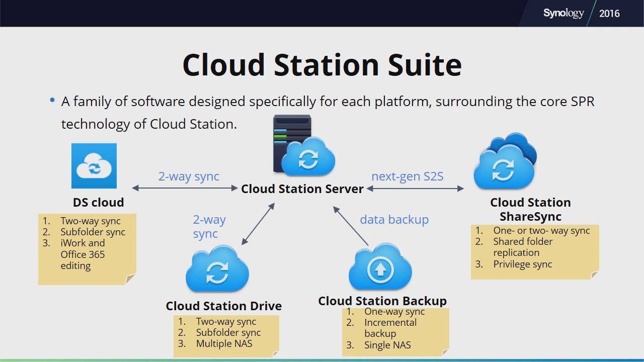Click 'Subfolder sync' in DS cloud note
The height and width of the screenshot is (362, 644).
pos(93,232)
